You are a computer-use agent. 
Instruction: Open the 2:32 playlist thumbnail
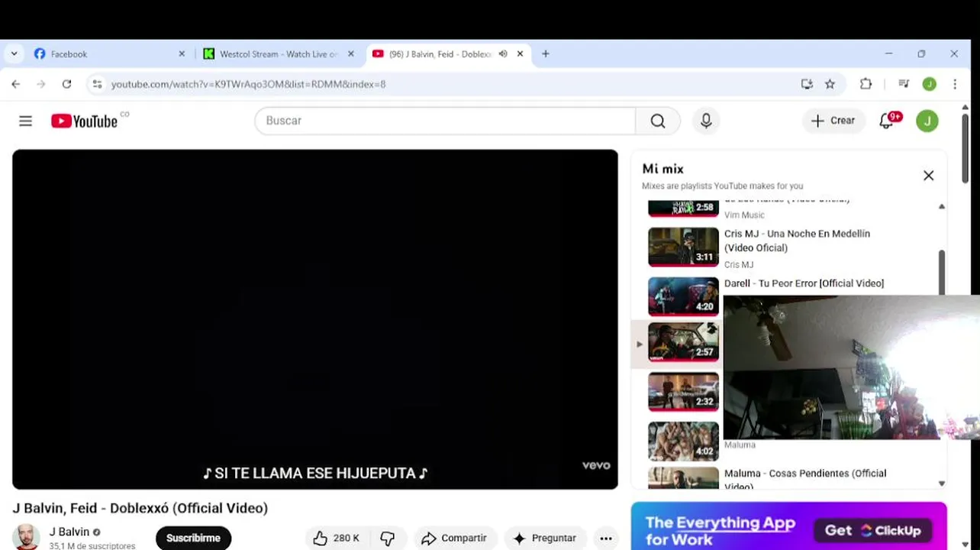click(x=683, y=392)
